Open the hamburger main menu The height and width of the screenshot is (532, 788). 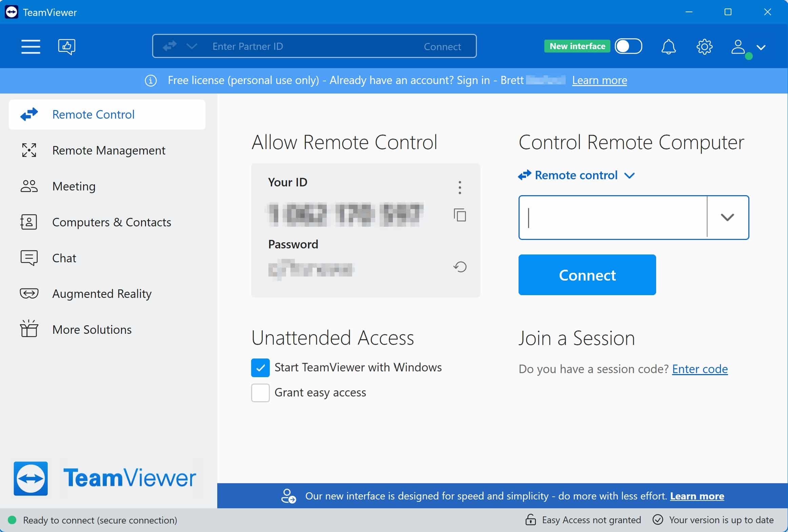(31, 46)
